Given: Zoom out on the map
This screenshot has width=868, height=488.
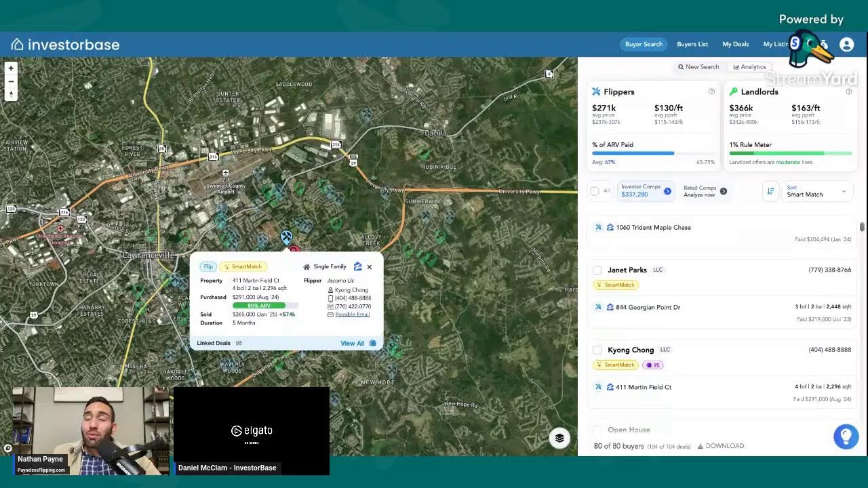Looking at the screenshot, I should 11,81.
